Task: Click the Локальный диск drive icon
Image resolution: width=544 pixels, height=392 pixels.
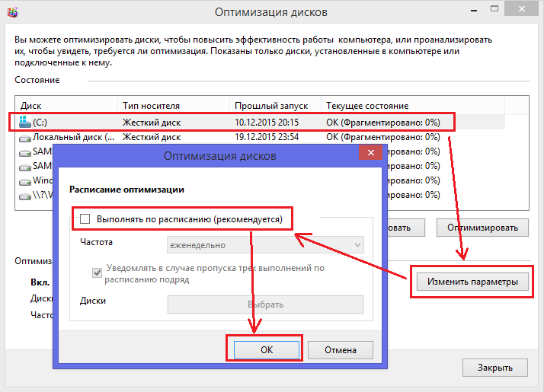Action: (25, 139)
